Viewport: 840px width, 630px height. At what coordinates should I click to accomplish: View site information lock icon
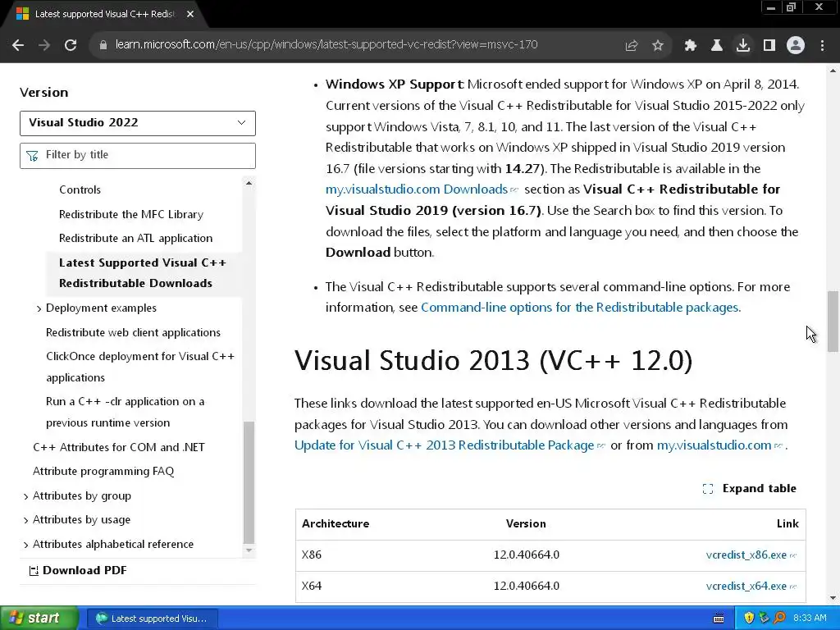pyautogui.click(x=103, y=45)
